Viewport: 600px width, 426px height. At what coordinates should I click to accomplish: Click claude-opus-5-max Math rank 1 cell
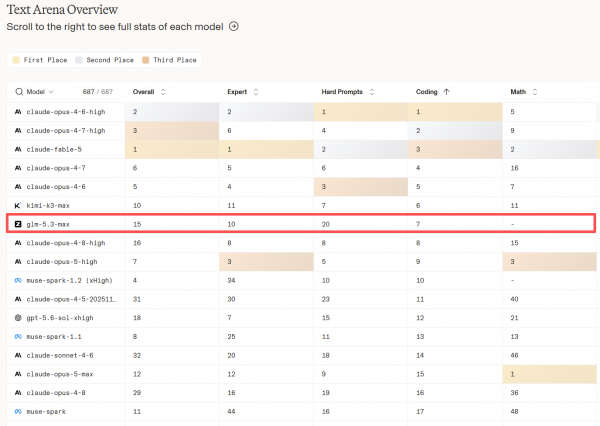[549, 374]
